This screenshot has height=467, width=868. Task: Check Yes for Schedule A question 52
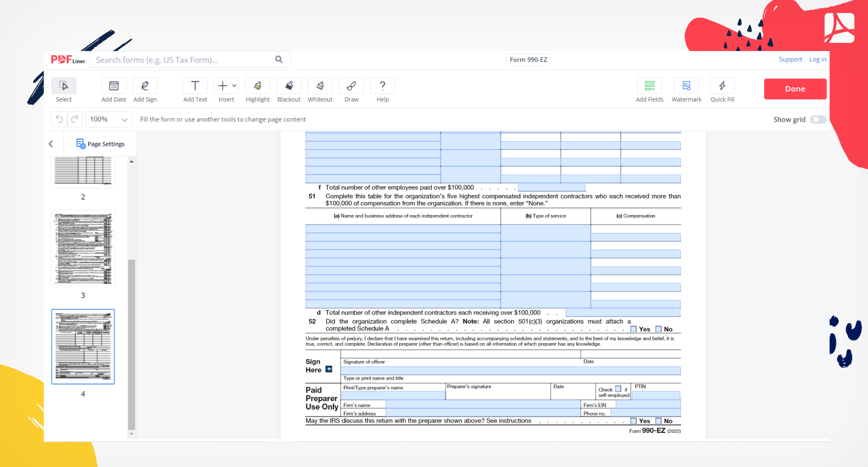(633, 329)
